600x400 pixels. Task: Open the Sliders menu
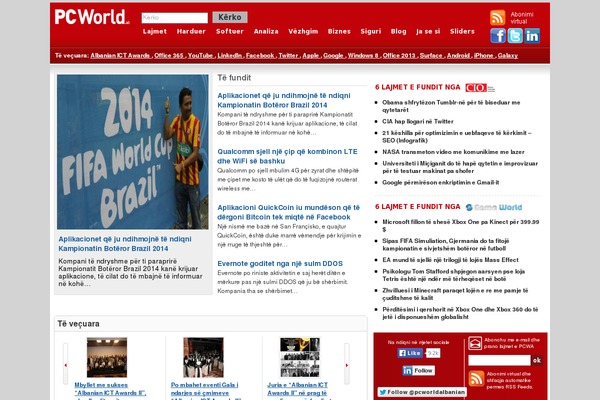(462, 31)
